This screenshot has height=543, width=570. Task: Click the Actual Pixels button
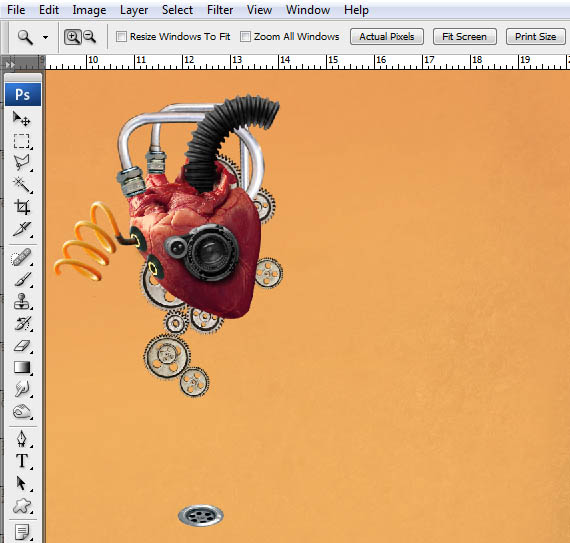pos(387,37)
